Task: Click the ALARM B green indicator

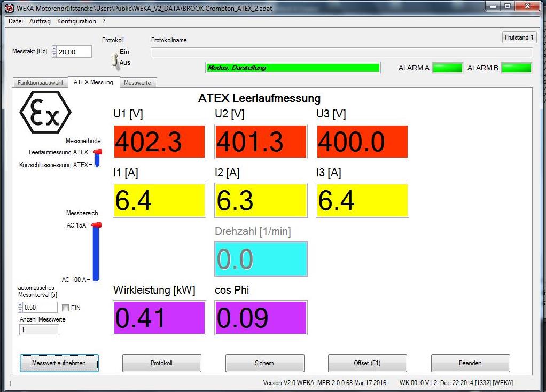Action: click(516, 68)
